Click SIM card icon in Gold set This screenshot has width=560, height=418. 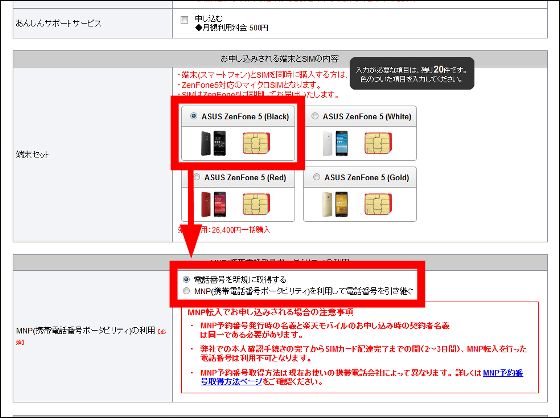[378, 204]
